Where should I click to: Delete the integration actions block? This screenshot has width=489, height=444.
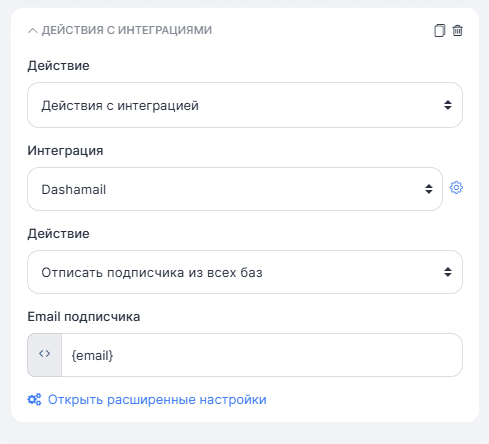click(x=457, y=30)
